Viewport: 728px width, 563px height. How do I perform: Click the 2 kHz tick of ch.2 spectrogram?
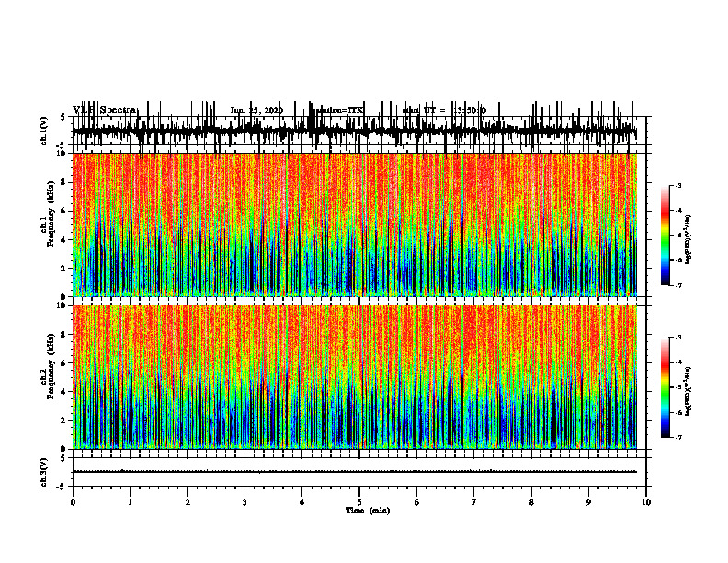63,420
